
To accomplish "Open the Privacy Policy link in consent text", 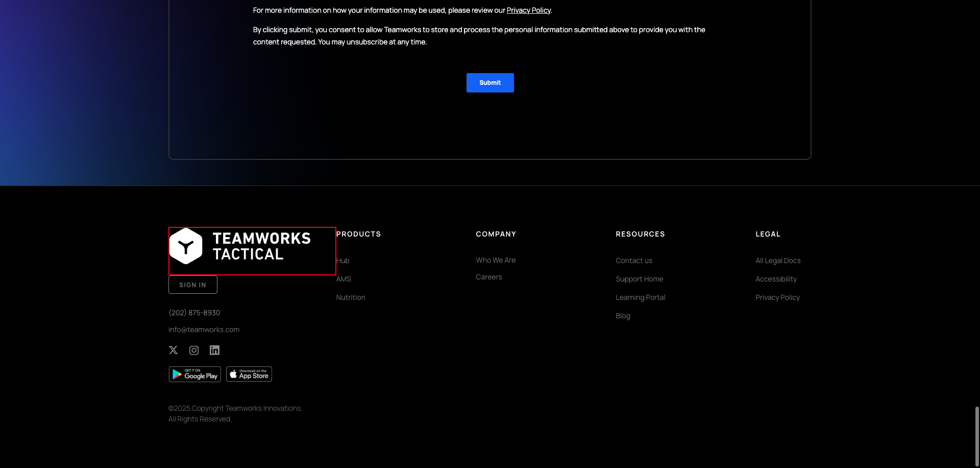I will point(528,10).
